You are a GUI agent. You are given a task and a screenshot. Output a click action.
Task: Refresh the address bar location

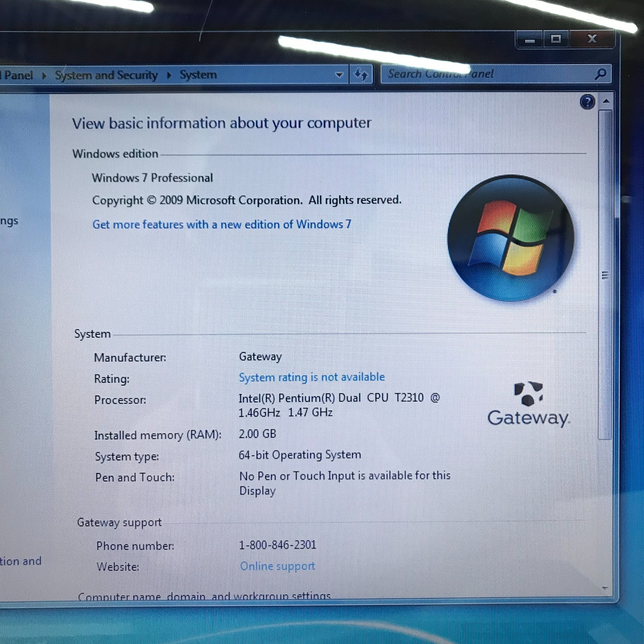[361, 74]
